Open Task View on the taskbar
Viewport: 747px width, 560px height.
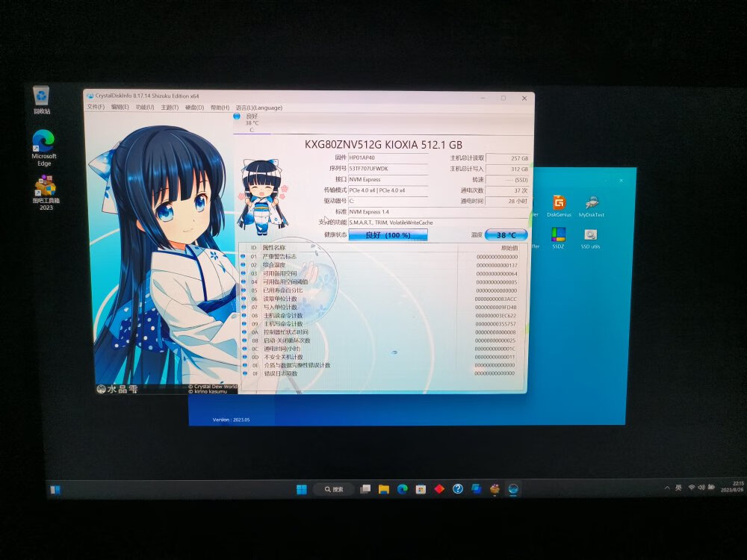[365, 489]
